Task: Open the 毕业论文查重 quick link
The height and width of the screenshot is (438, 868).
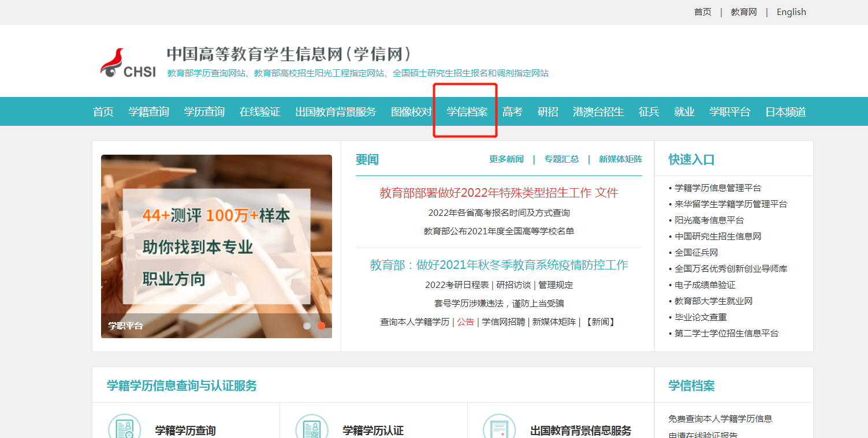Action: [x=701, y=317]
